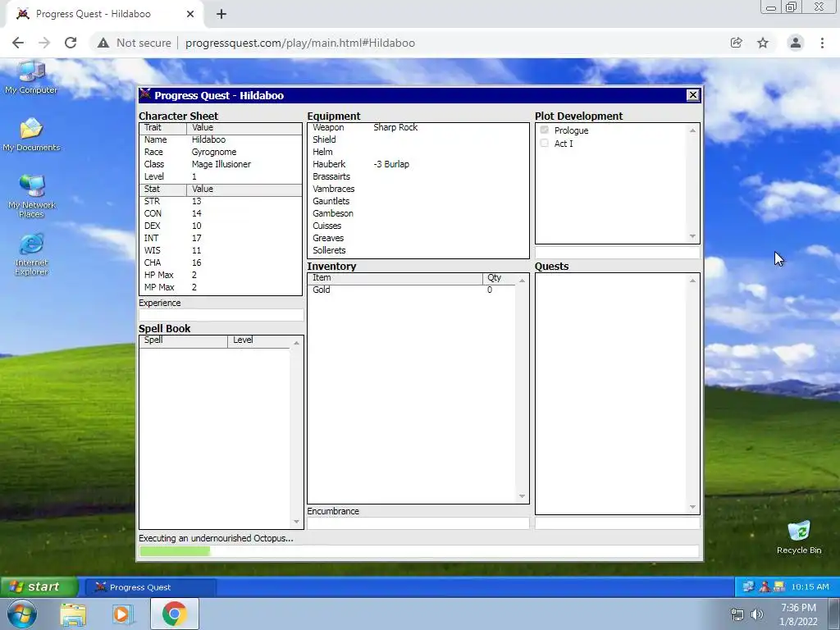
Task: Click the browser forward arrow
Action: [x=44, y=43]
